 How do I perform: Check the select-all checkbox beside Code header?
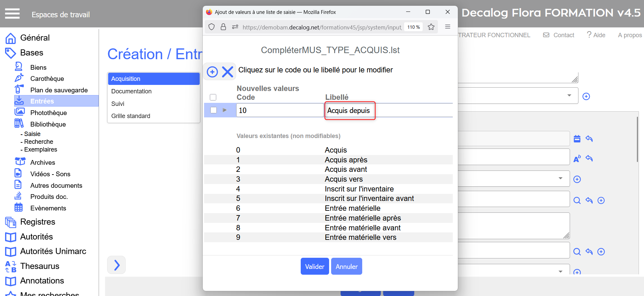point(213,97)
